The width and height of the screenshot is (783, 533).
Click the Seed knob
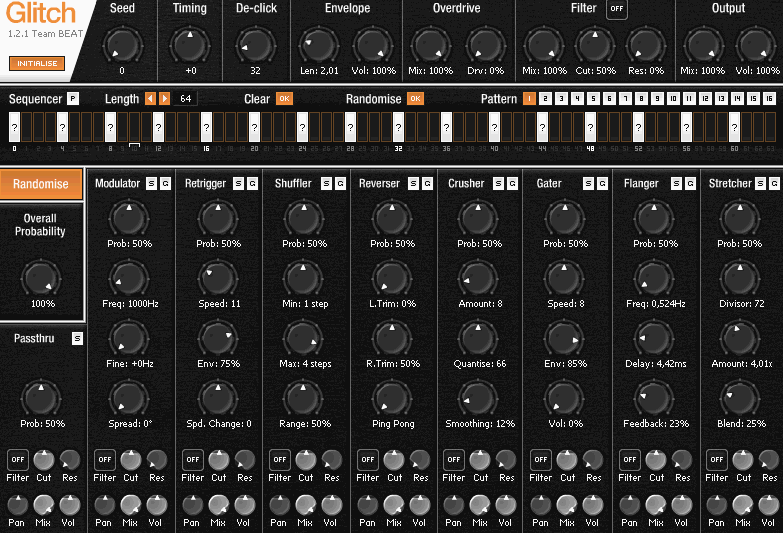(x=123, y=45)
